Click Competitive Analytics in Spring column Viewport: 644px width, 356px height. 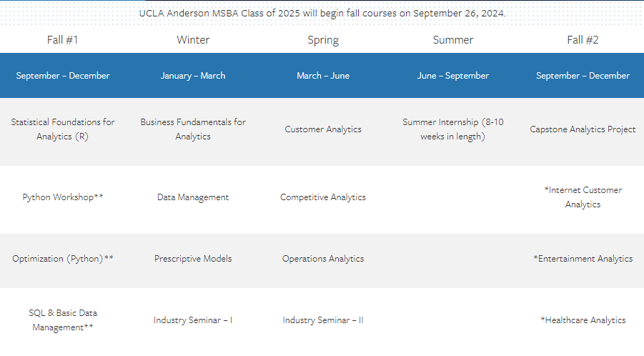(x=323, y=197)
